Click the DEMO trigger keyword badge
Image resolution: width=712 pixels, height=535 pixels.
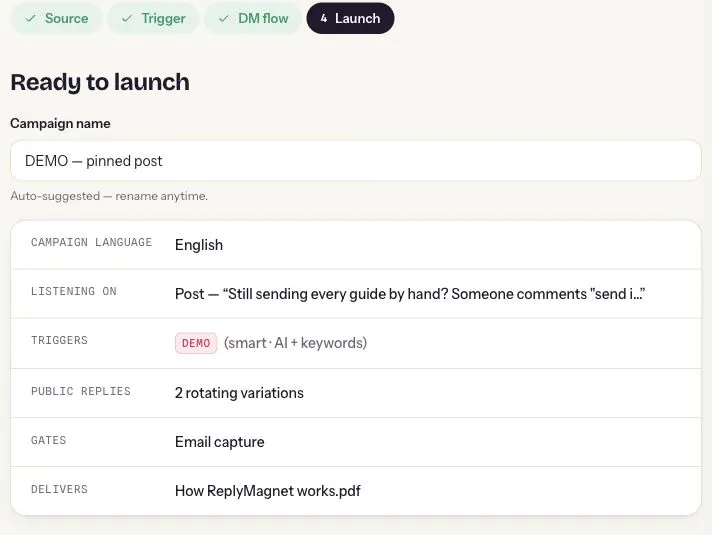pyautogui.click(x=196, y=343)
